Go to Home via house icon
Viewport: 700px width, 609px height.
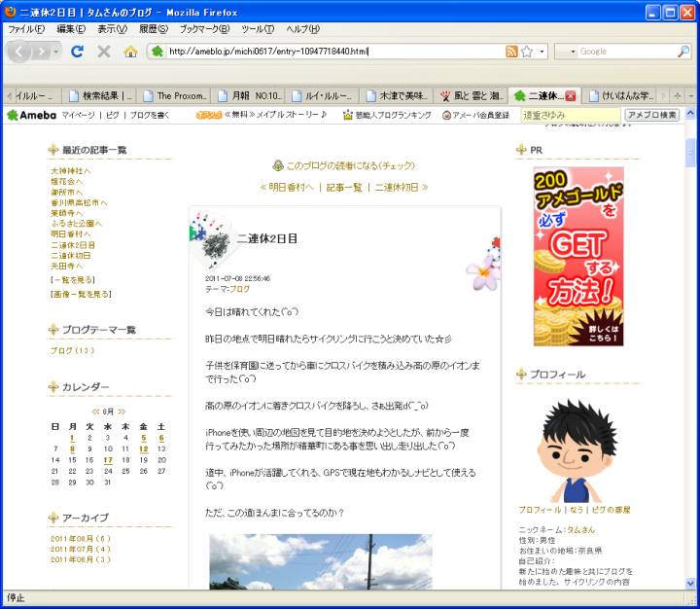click(130, 52)
